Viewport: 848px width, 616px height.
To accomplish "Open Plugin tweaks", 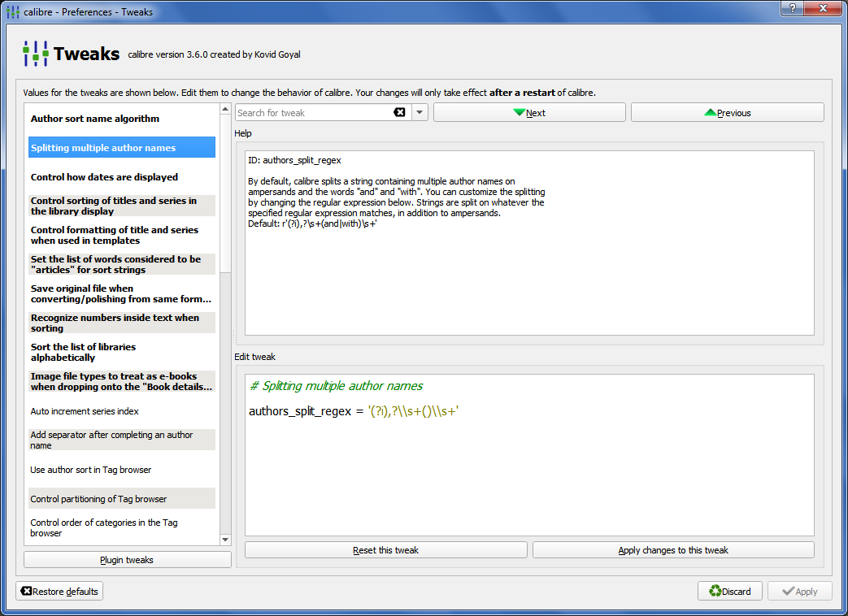I will tap(127, 560).
